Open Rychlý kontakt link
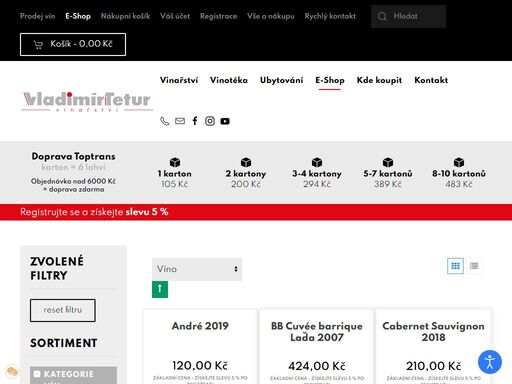The image size is (512, 384). tap(330, 16)
